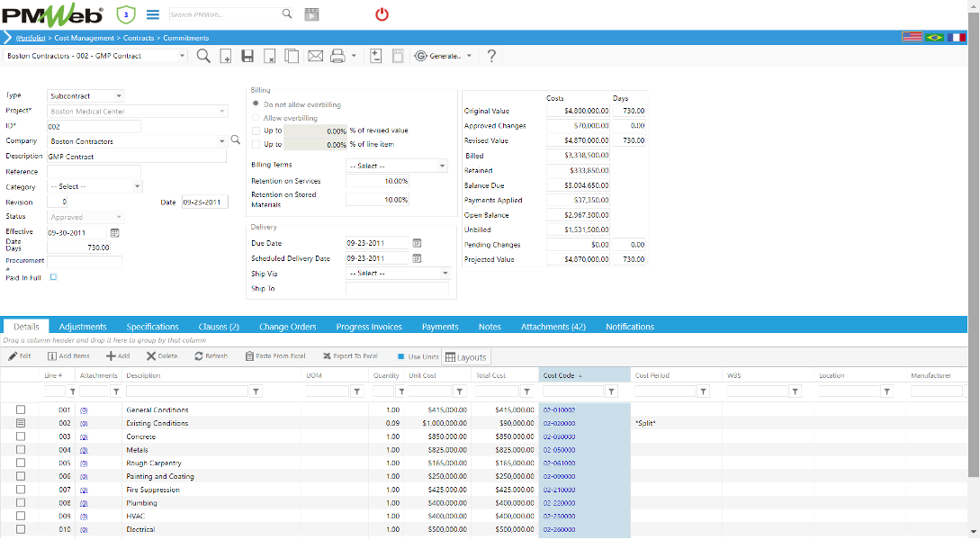980x540 pixels.
Task: Open company lookup magnifier beside Boston Contractors
Action: [x=236, y=140]
